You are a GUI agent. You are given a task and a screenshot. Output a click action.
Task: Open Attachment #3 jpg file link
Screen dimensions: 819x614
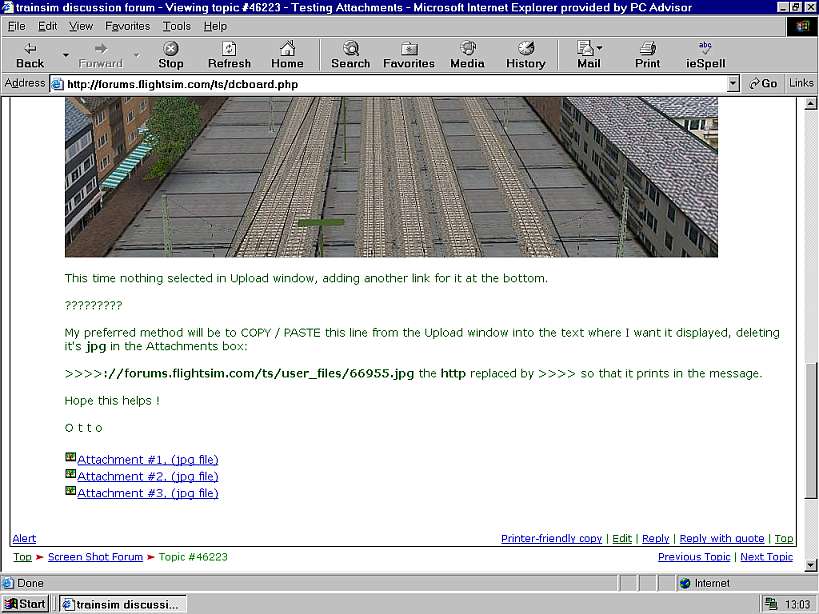coord(148,493)
